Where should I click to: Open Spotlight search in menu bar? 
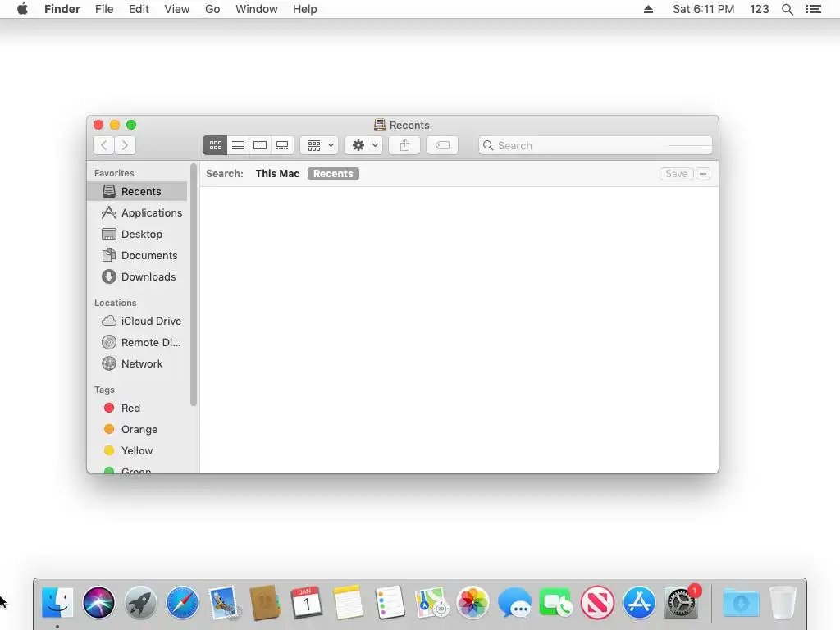787,9
